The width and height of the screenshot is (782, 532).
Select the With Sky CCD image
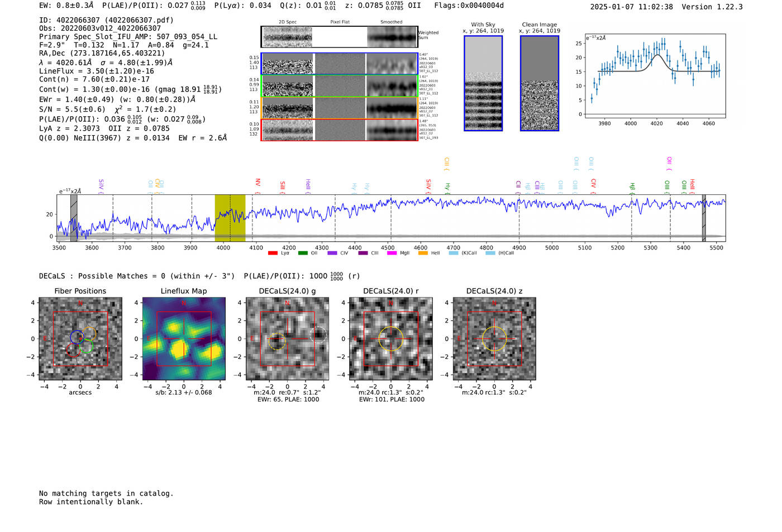(x=483, y=83)
